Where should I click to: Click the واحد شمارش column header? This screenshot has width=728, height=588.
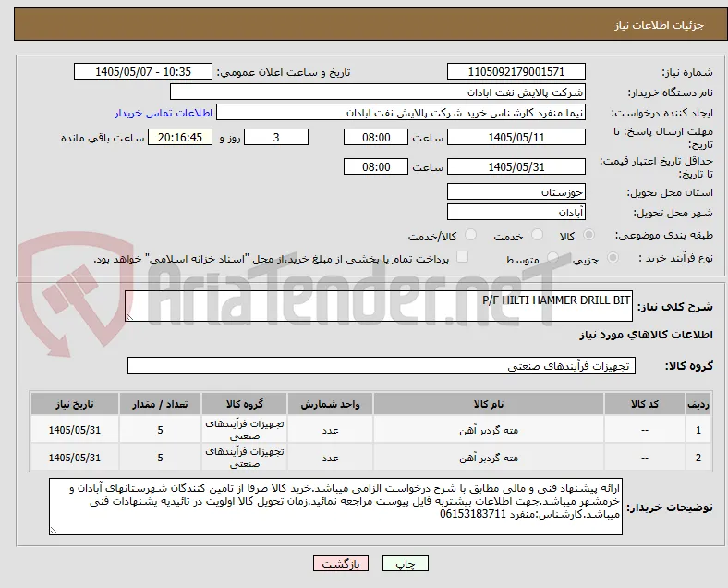coord(330,404)
